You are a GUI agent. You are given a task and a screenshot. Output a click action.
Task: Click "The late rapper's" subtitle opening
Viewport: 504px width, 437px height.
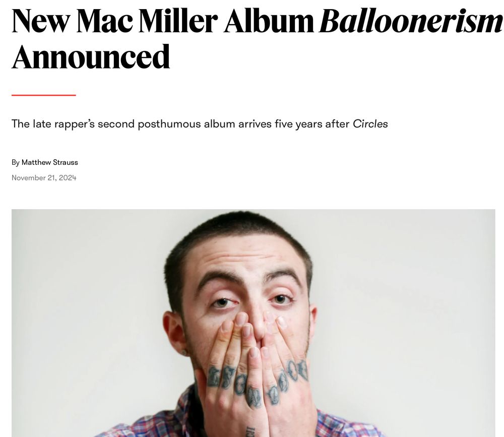pos(53,124)
